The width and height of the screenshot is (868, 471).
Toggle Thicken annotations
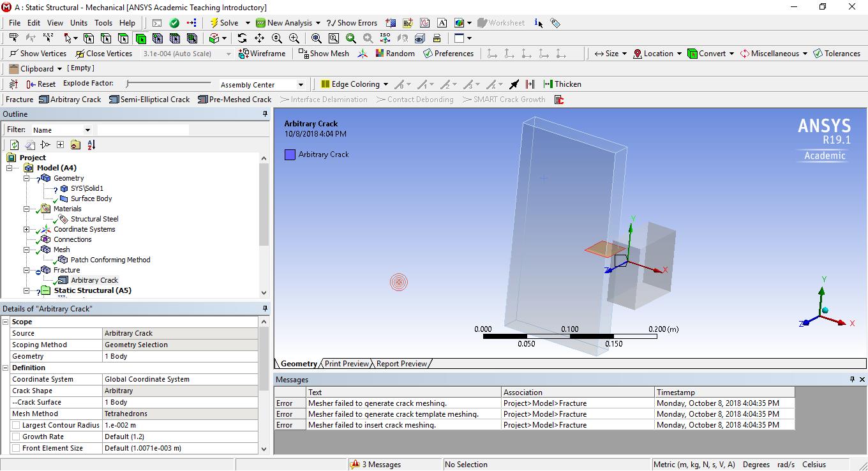click(562, 84)
